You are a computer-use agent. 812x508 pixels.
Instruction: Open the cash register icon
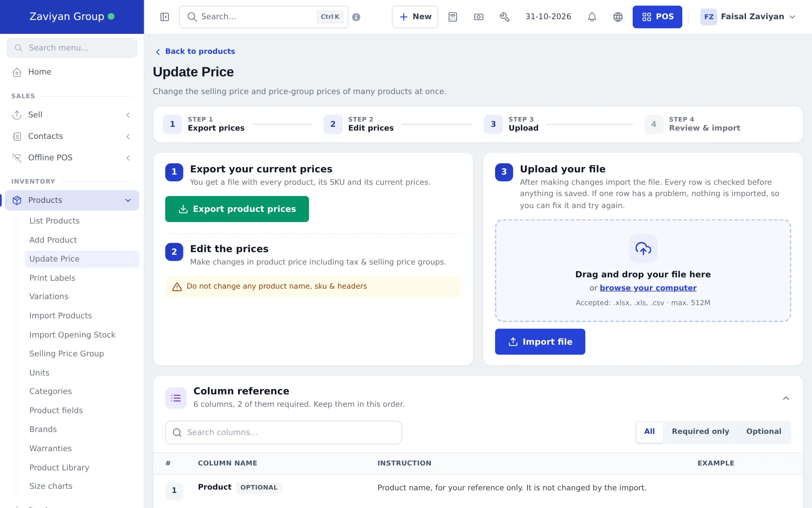(479, 17)
